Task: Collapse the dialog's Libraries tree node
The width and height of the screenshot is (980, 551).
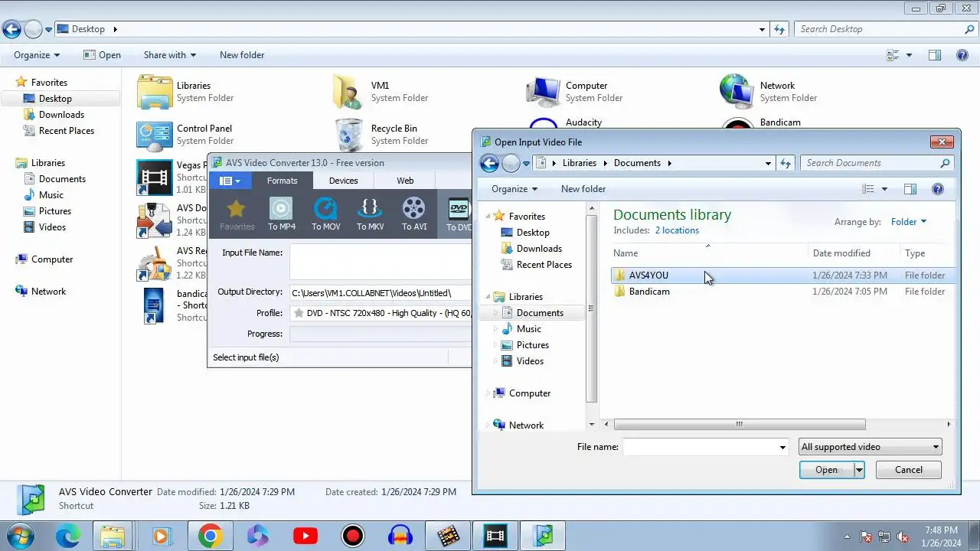Action: (x=487, y=297)
